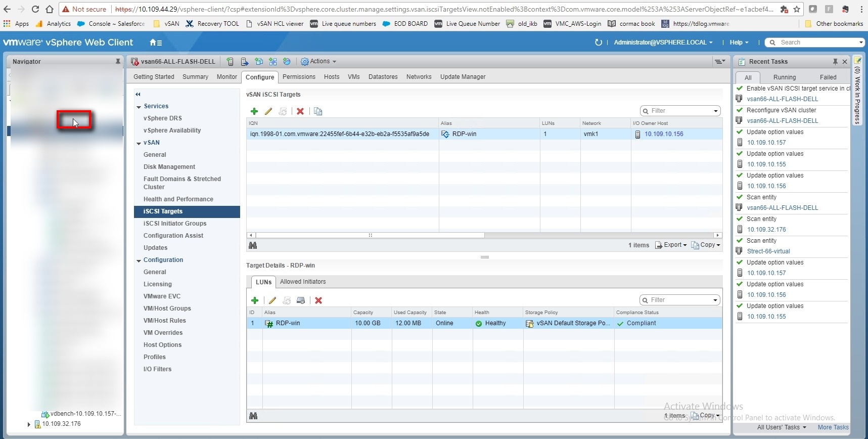Click the More Tasks link

[x=833, y=427]
